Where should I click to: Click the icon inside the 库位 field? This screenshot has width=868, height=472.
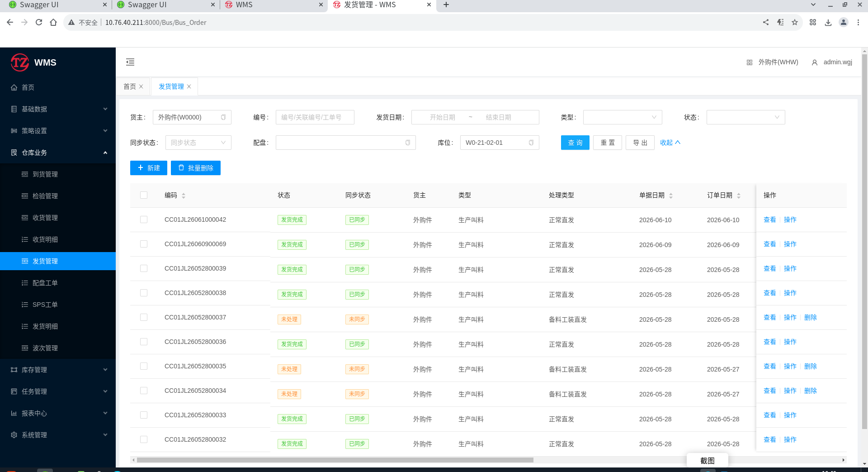(531, 143)
